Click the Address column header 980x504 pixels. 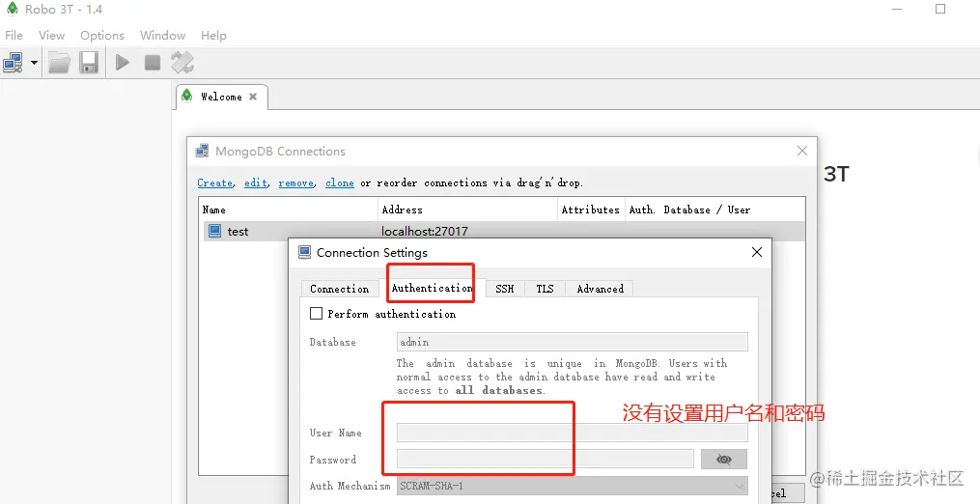click(468, 210)
